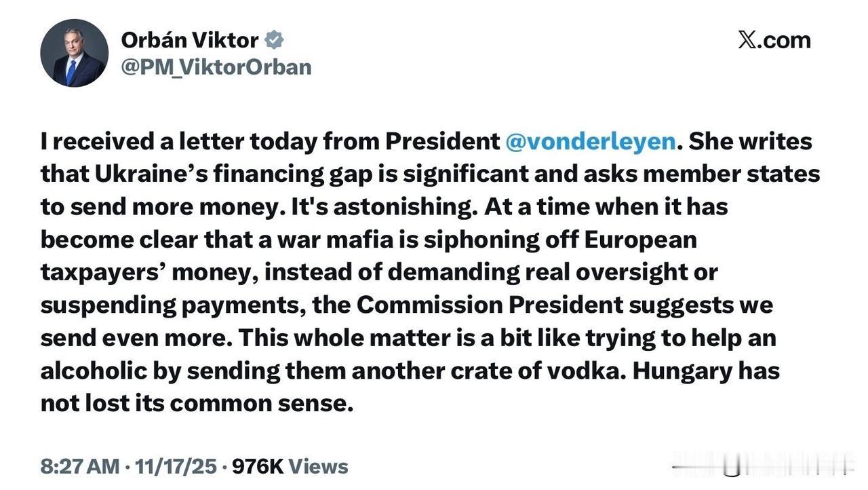Click the 8:27 AM timestamp
The height and width of the screenshot is (490, 868).
pyautogui.click(x=79, y=466)
